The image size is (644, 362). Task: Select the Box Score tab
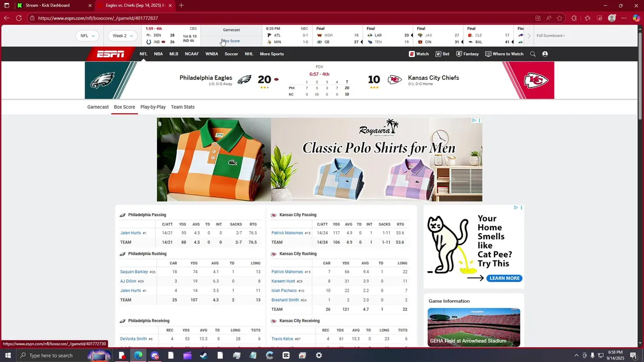pyautogui.click(x=124, y=107)
